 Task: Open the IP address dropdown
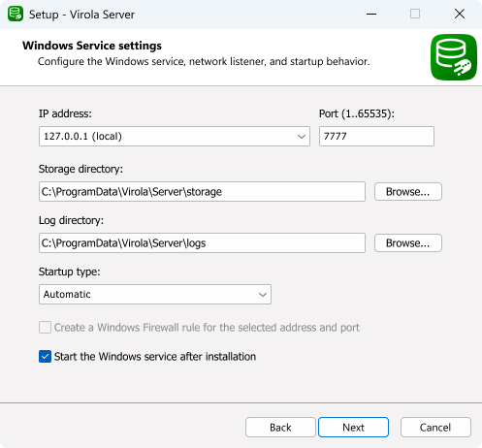[175, 136]
